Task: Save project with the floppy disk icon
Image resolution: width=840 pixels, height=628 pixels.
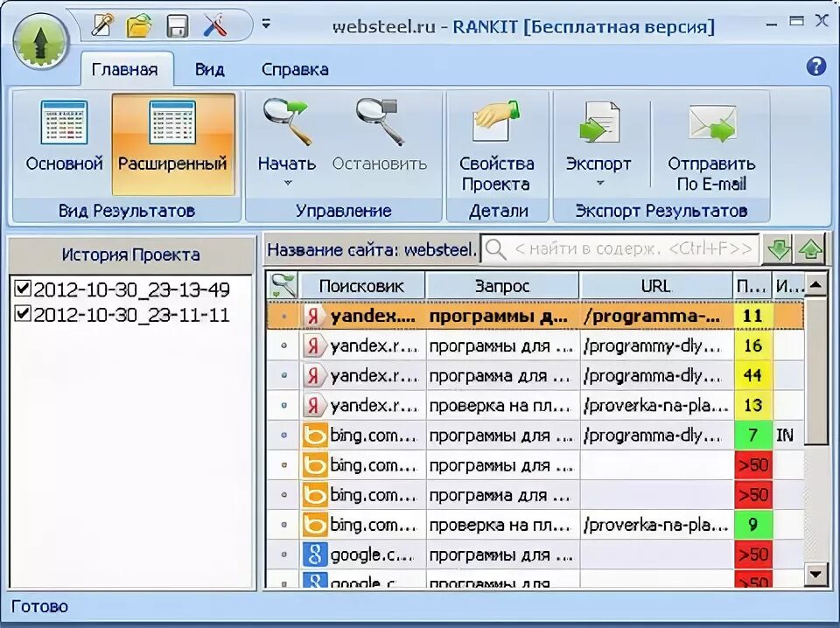Action: pos(177,25)
